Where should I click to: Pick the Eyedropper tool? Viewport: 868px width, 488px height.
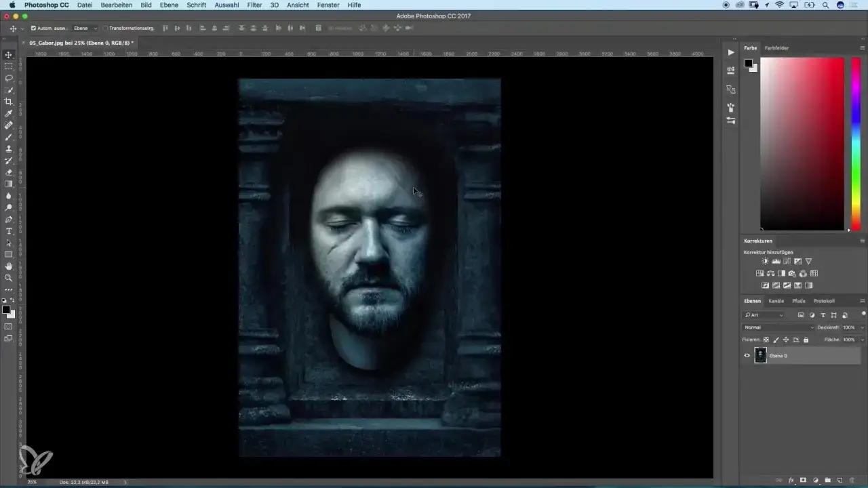point(9,113)
